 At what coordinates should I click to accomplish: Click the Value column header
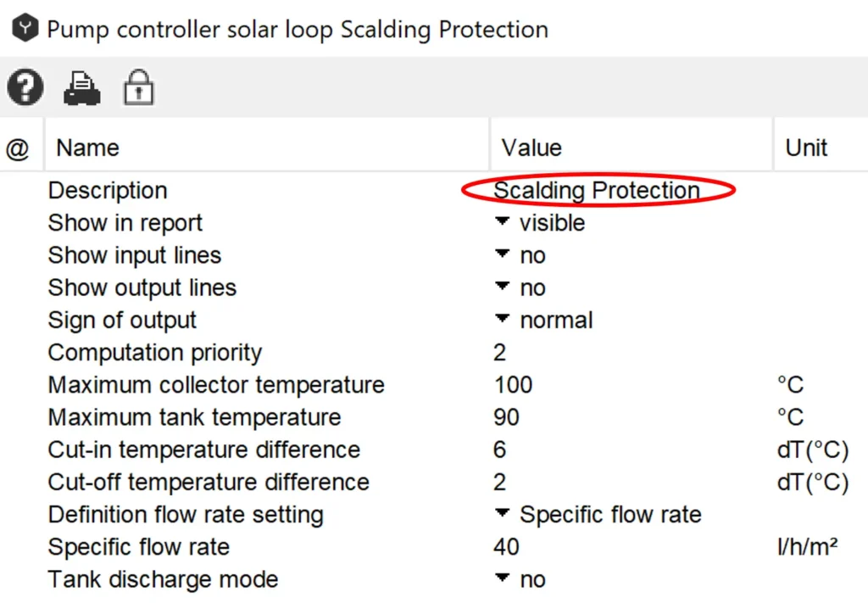531,148
